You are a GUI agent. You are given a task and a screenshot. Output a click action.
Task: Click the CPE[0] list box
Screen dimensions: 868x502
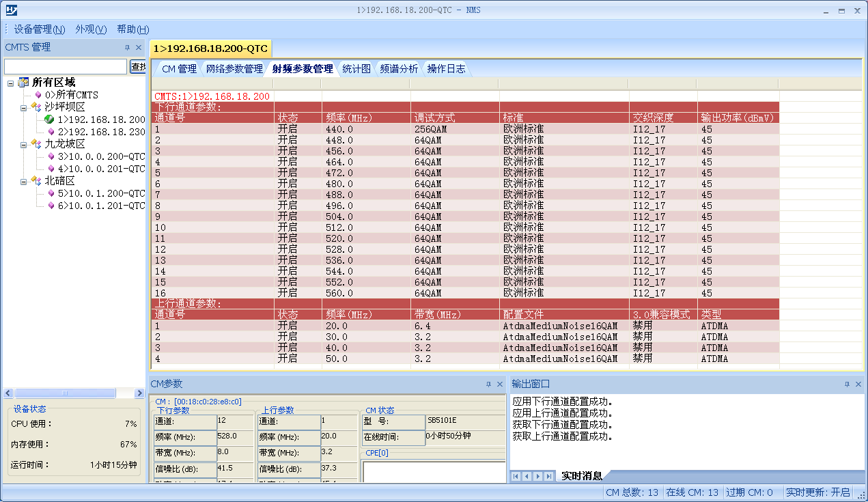coord(434,472)
